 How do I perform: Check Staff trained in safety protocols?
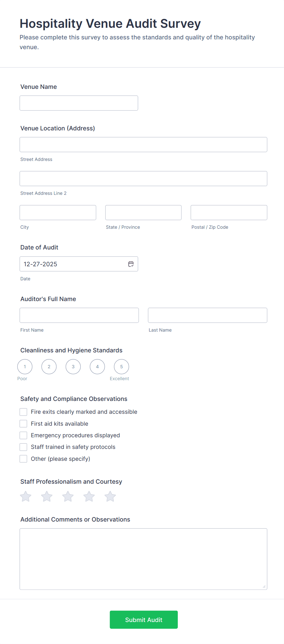[x=24, y=447]
